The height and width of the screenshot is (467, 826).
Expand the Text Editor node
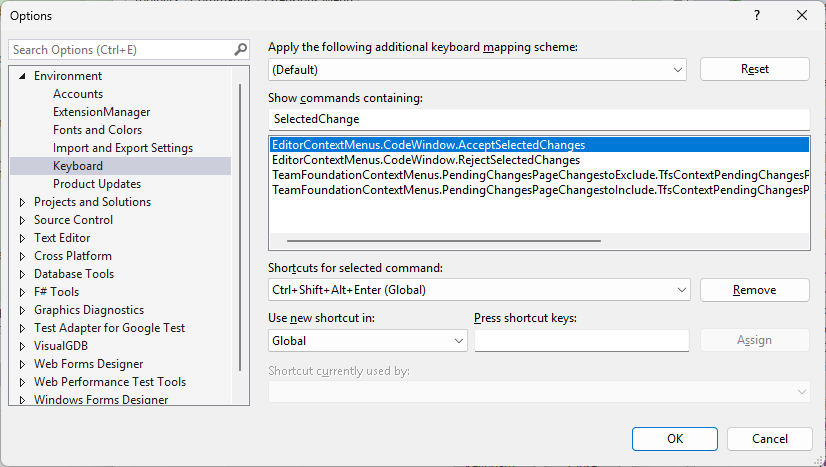(x=22, y=238)
